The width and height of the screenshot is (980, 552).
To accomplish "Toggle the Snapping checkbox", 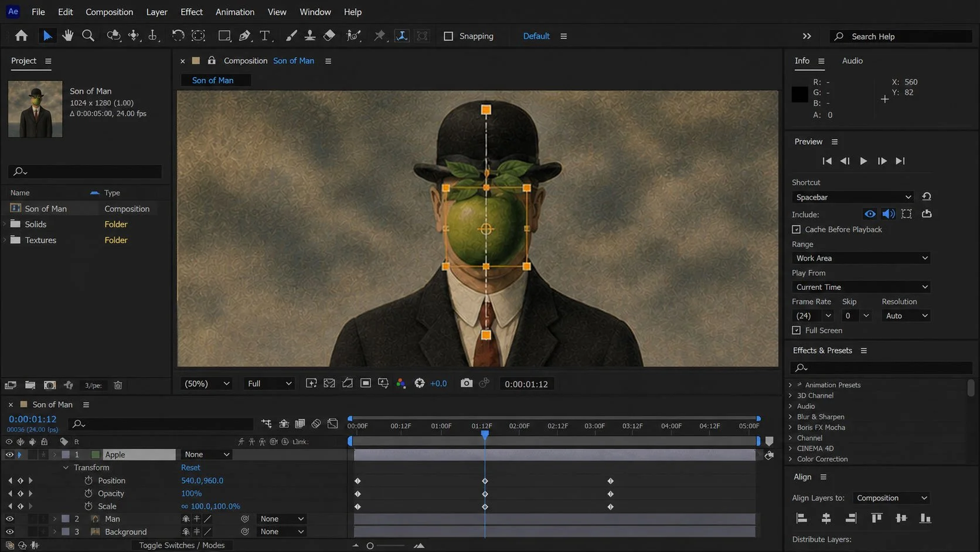I will point(448,36).
